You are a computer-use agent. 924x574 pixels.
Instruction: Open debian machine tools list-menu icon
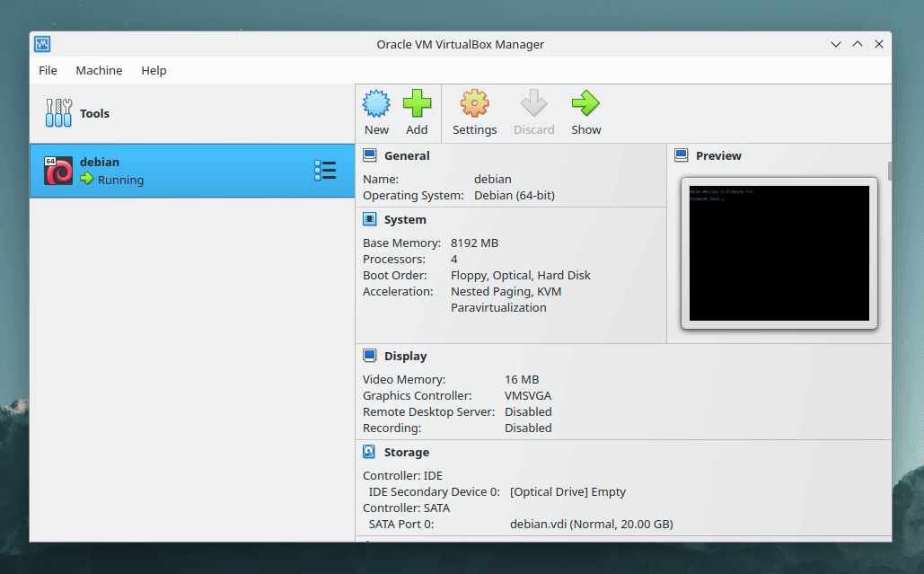point(325,171)
